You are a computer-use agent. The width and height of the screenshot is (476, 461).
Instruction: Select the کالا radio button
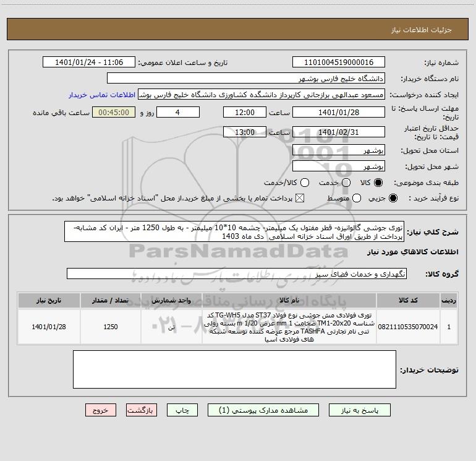point(378,183)
